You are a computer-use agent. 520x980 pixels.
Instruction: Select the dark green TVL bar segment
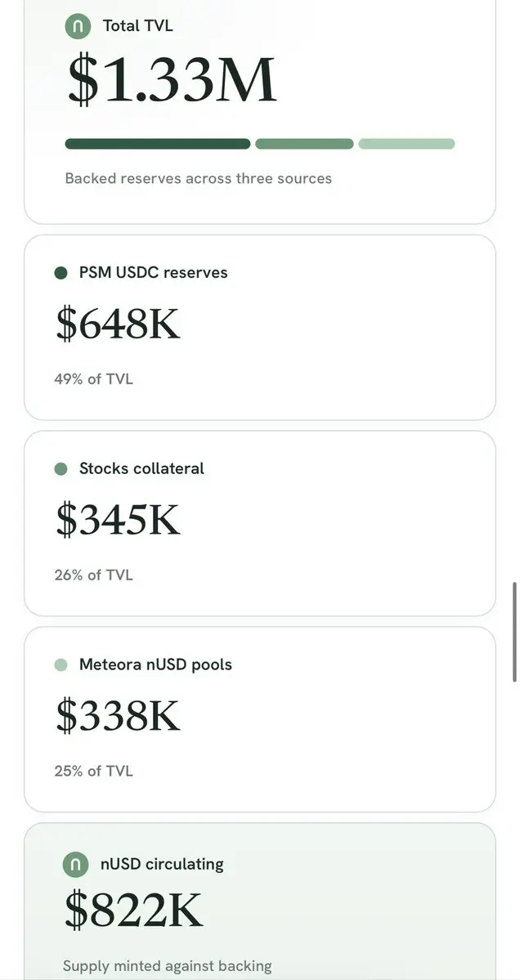pyautogui.click(x=158, y=144)
